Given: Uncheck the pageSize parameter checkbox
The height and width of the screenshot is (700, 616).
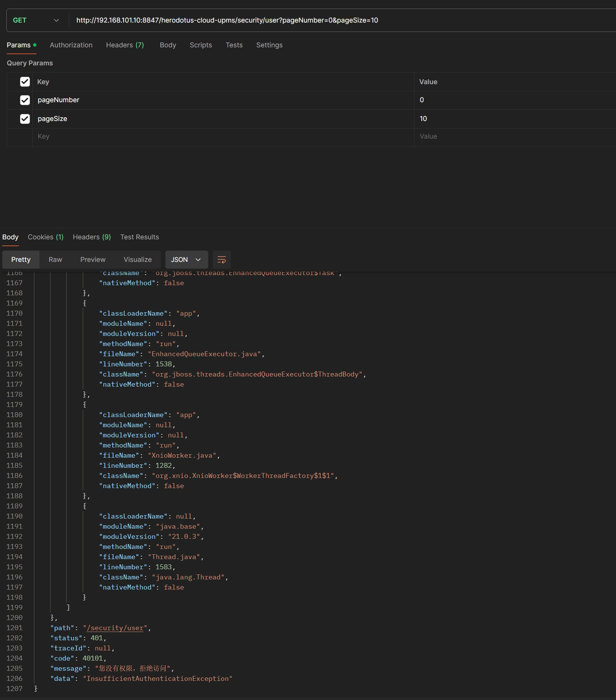Looking at the screenshot, I should tap(25, 119).
